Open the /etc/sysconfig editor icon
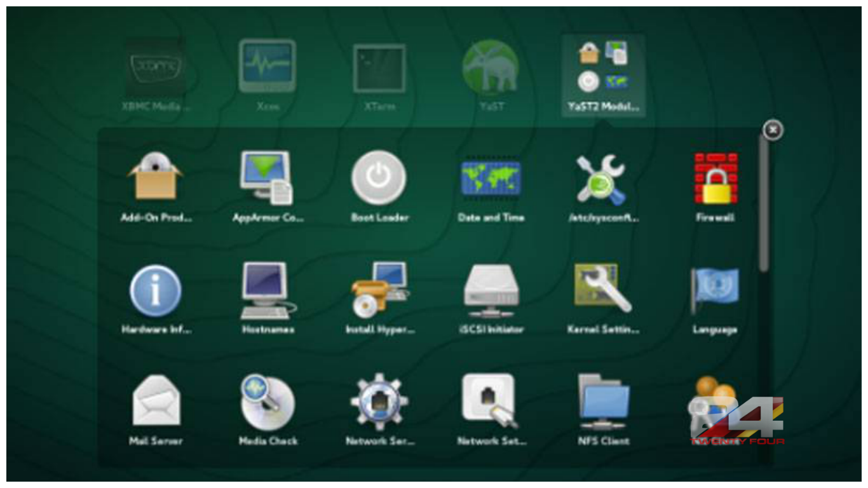The image size is (868, 488). click(602, 179)
